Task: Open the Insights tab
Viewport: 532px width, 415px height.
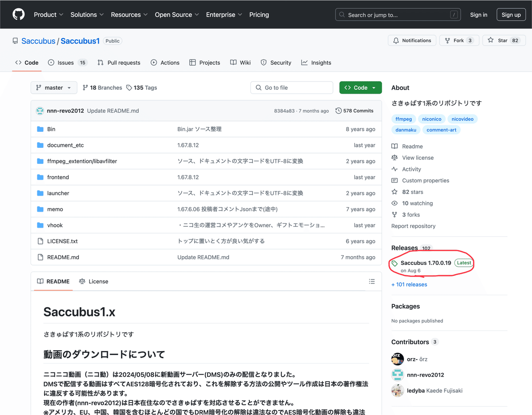Action: pos(316,63)
